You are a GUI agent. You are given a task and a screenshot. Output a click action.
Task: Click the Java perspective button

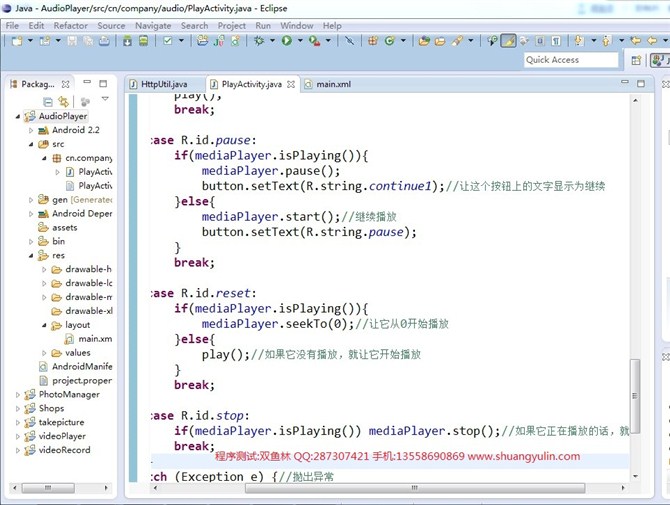click(660, 60)
